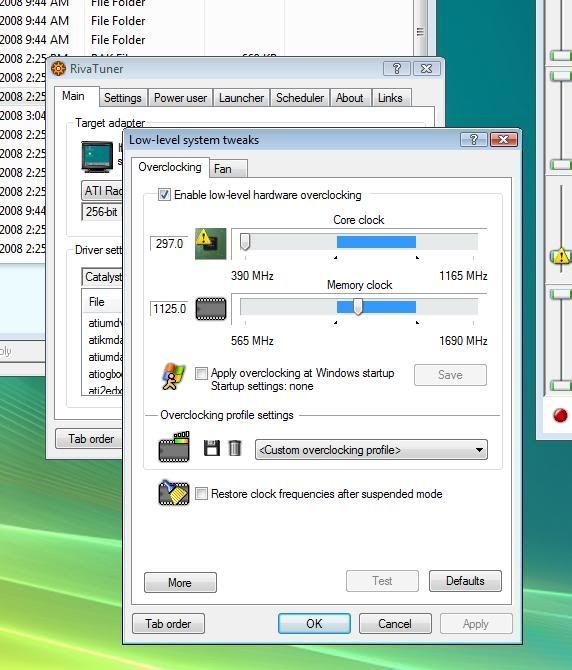Click yellow warning triangle in right panel slider
The height and width of the screenshot is (670, 572).
pyautogui.click(x=560, y=256)
